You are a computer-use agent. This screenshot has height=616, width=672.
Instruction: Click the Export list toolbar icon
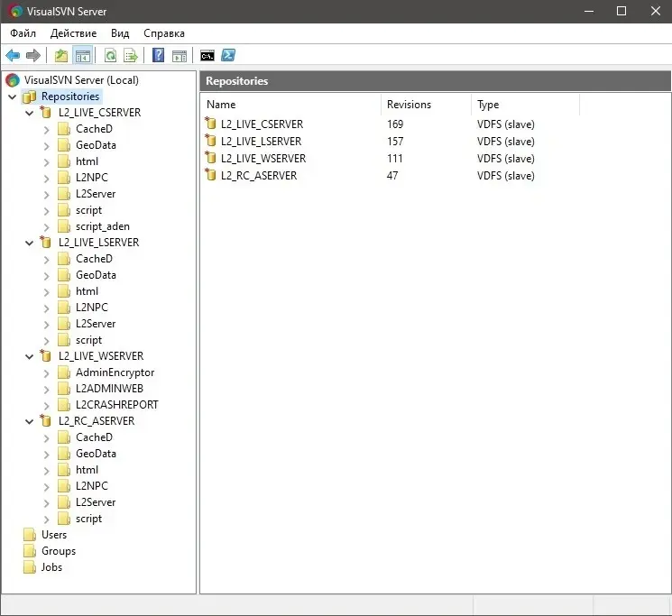pyautogui.click(x=130, y=56)
